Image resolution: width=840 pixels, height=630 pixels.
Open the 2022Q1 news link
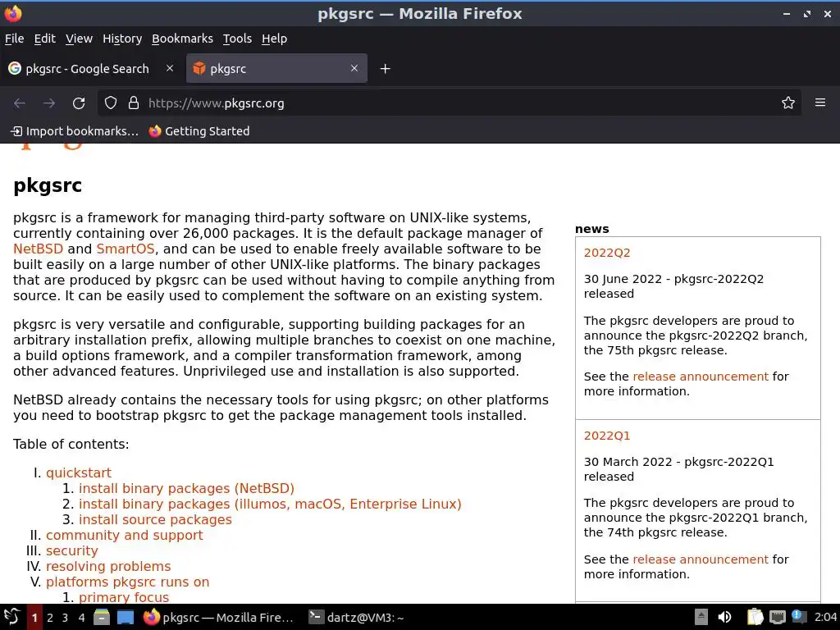(x=607, y=436)
